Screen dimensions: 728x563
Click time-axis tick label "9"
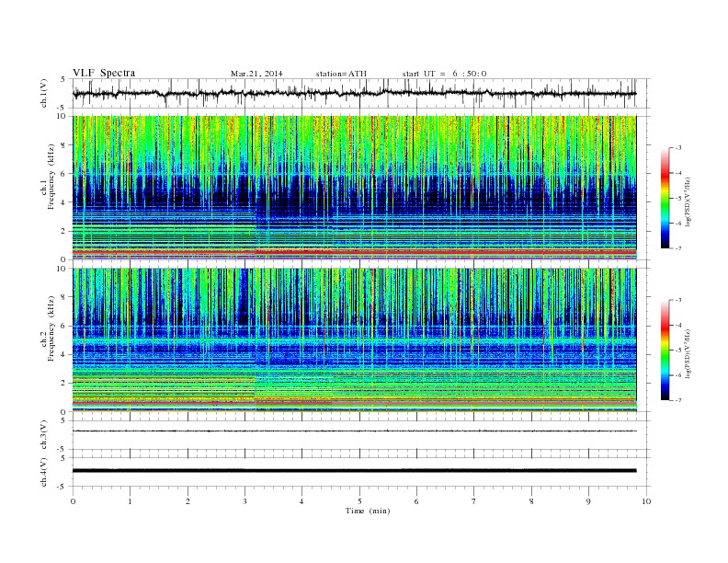pyautogui.click(x=588, y=501)
